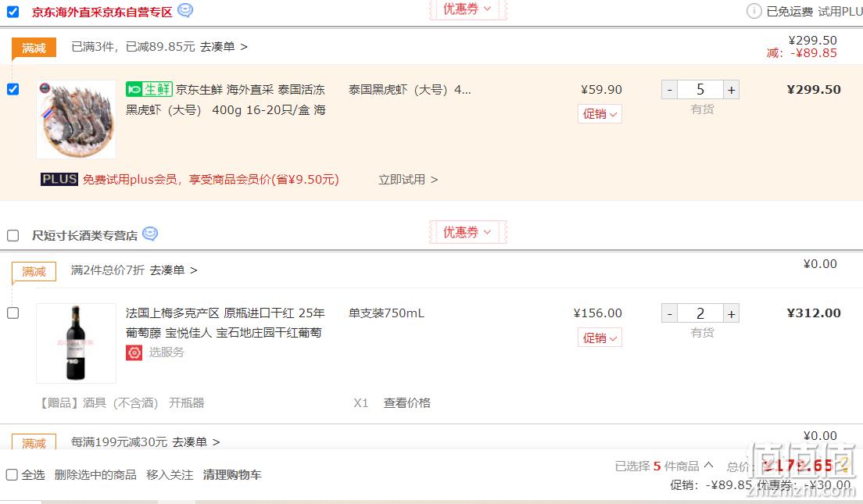Open 优惠券 dropdown for 尺短寸长酒类专营店
Image resolution: width=863 pixels, height=504 pixels.
(x=467, y=232)
